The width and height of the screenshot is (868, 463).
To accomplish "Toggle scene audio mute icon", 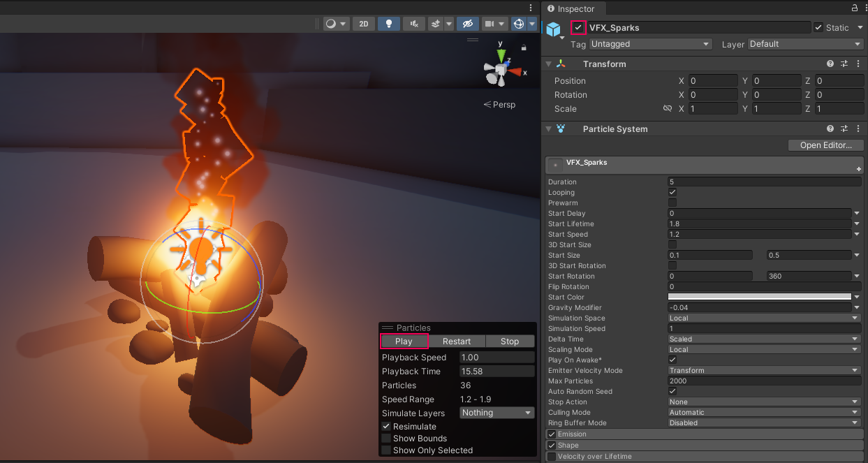I will [415, 24].
